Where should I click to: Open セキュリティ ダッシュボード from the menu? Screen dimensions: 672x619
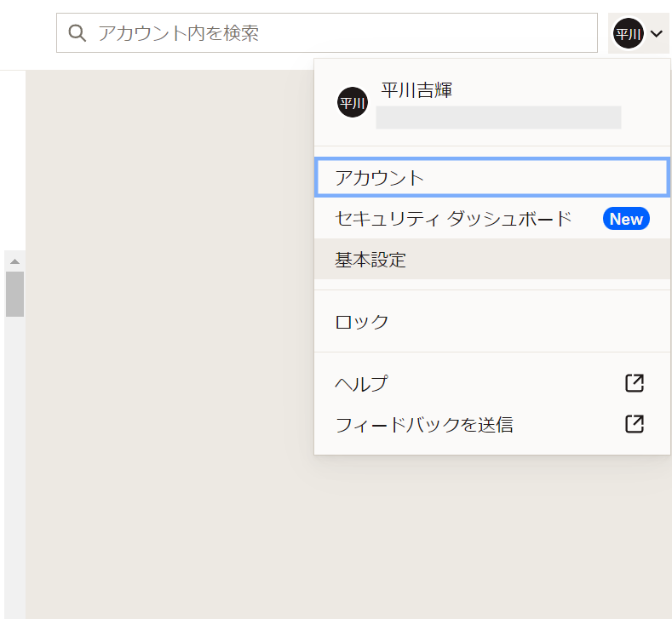pyautogui.click(x=453, y=219)
